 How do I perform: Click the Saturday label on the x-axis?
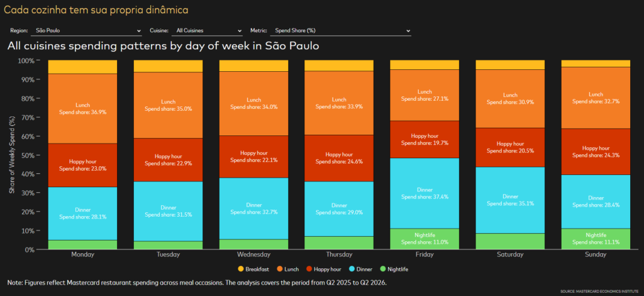tap(509, 254)
